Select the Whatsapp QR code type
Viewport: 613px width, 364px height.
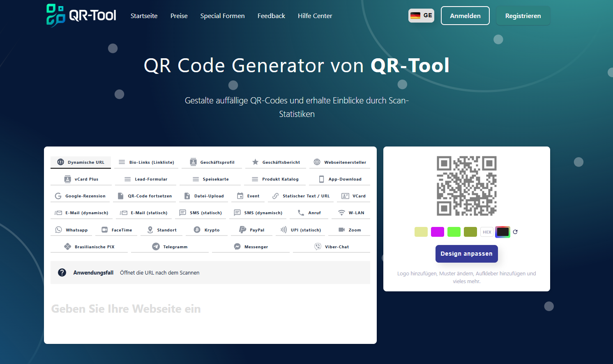[71, 229]
